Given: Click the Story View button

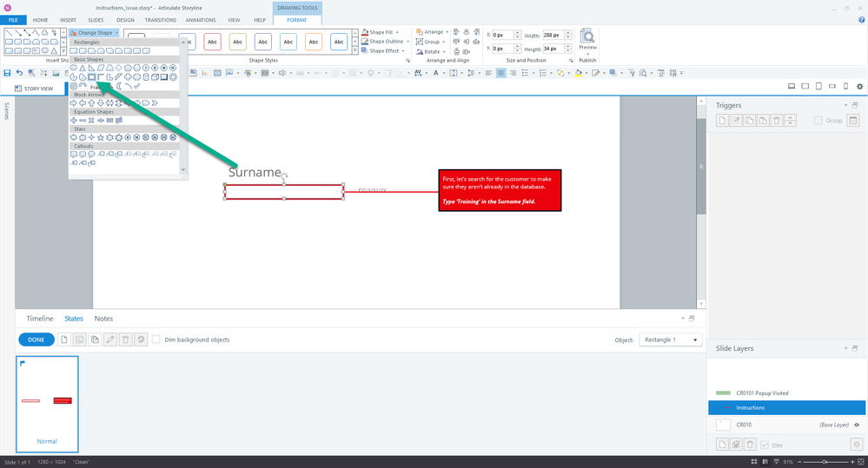Looking at the screenshot, I should pyautogui.click(x=35, y=89).
